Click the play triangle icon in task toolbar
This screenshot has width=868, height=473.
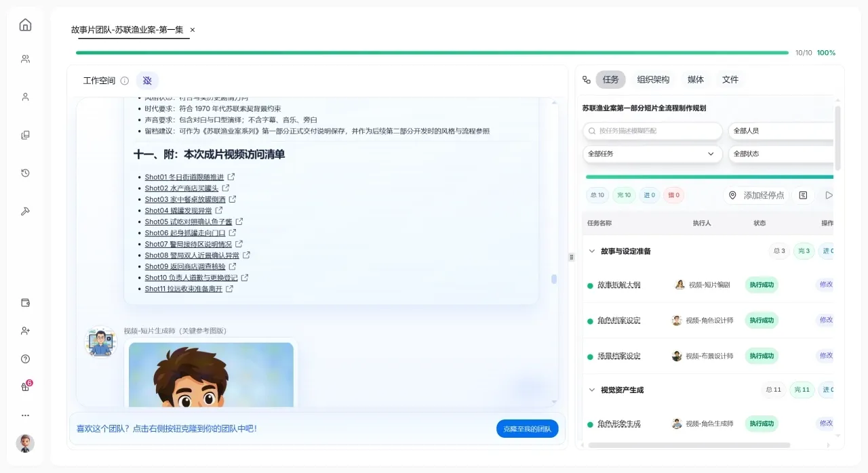coord(828,195)
